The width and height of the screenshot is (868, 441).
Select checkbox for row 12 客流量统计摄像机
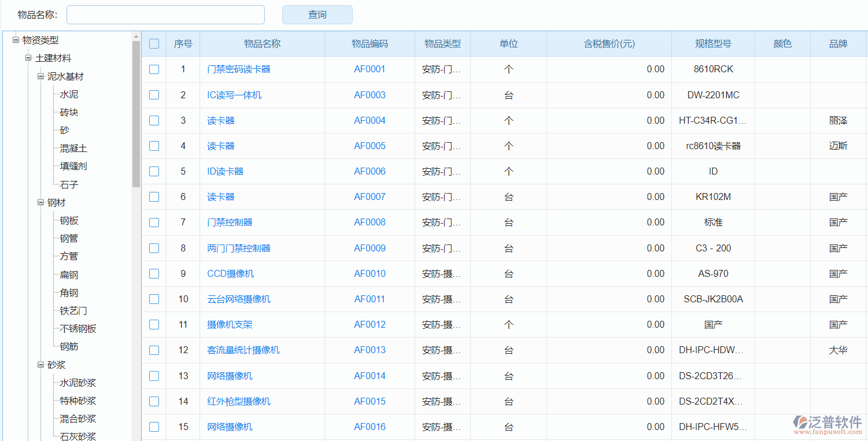[154, 350]
